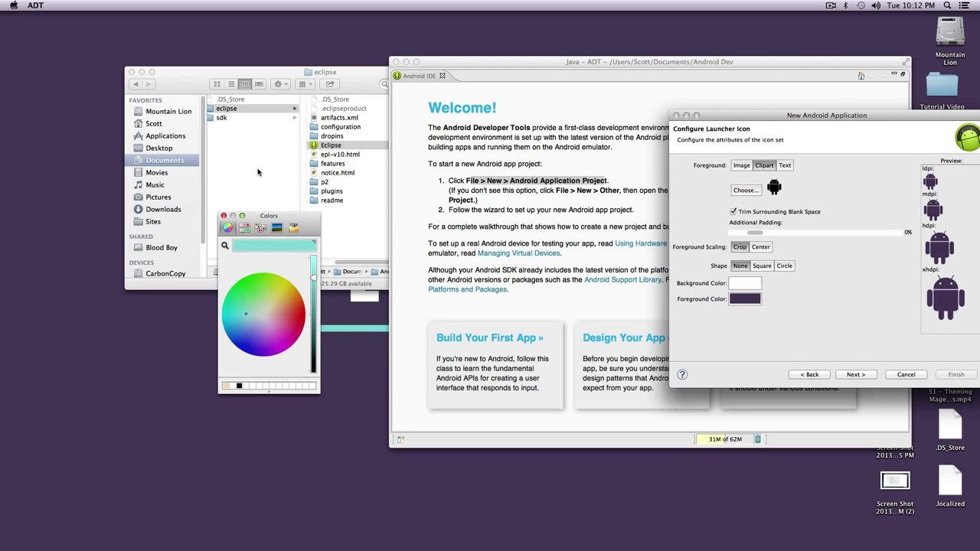
Task: Switch Finder to Cover Flow view
Action: (259, 84)
